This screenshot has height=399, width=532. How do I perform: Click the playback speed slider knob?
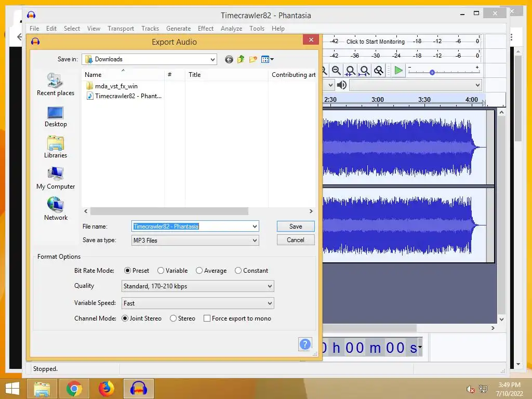point(432,72)
